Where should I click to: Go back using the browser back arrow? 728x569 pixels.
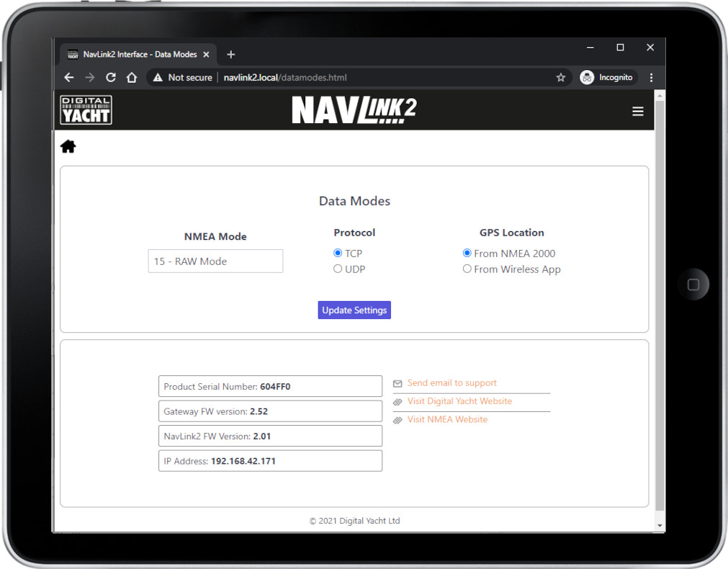(69, 78)
